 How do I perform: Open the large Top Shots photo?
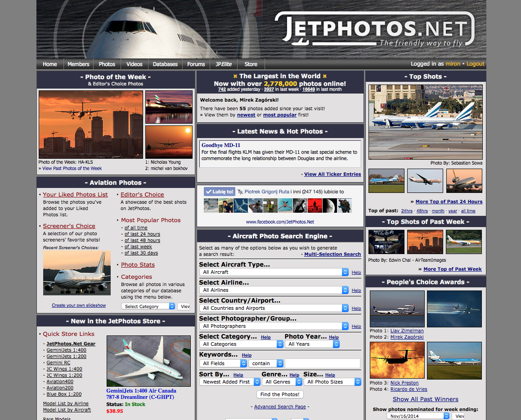click(425, 122)
